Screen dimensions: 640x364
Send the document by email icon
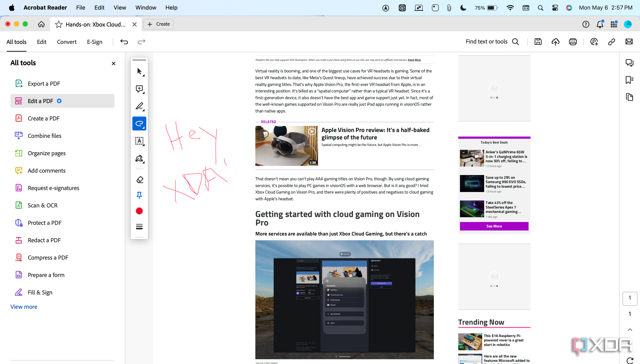pos(629,42)
